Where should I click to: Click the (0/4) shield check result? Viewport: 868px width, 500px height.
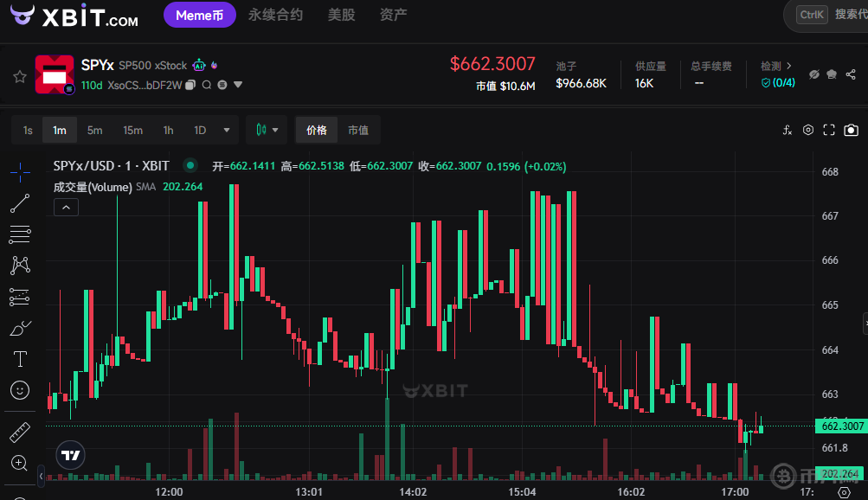(x=778, y=82)
